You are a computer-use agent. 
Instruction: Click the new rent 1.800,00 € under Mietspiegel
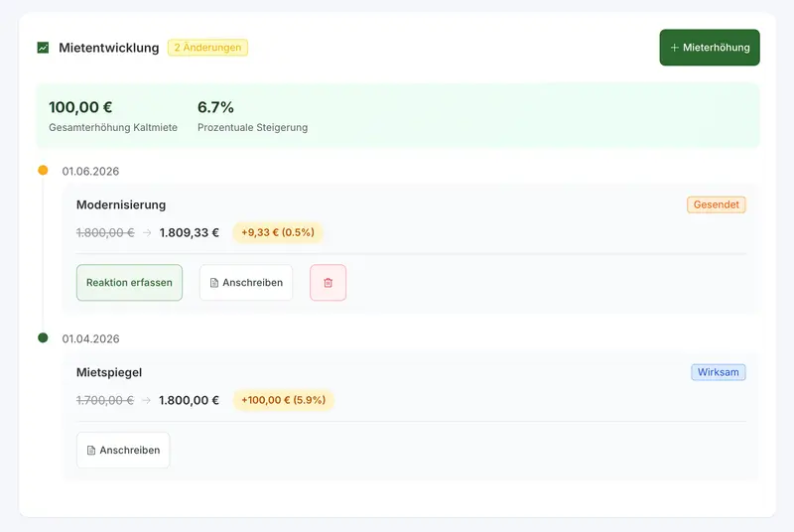[189, 400]
